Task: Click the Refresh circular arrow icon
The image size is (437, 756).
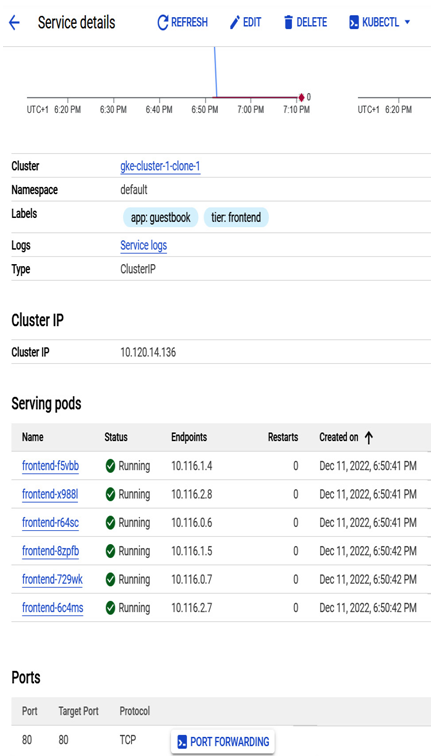Action: (163, 23)
